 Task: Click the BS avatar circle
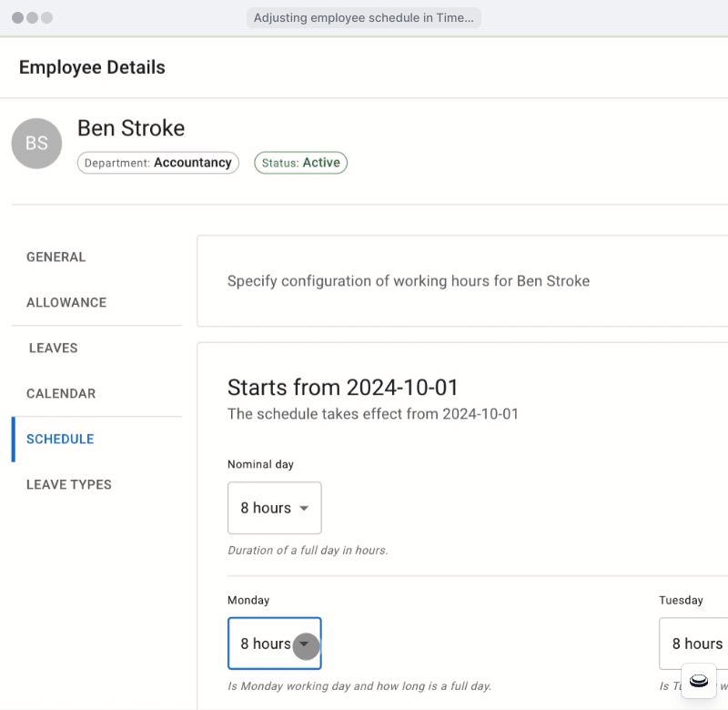click(36, 144)
